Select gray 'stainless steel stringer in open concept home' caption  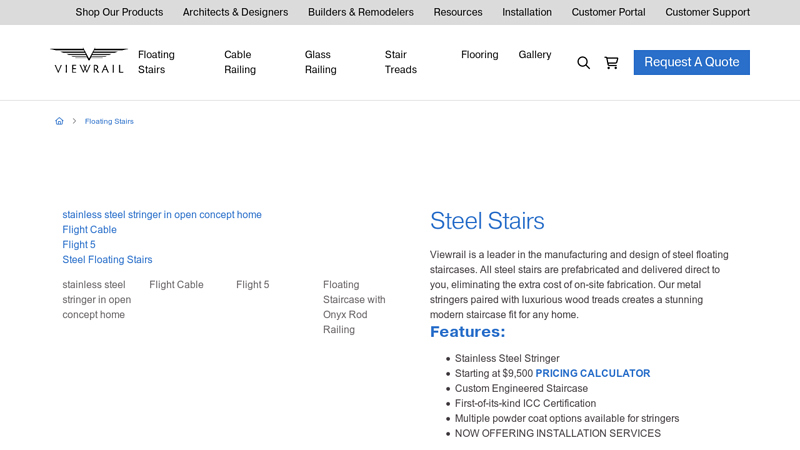[x=96, y=299]
